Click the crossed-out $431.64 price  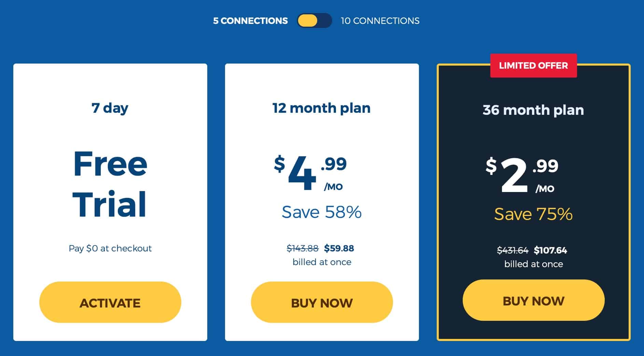click(513, 250)
